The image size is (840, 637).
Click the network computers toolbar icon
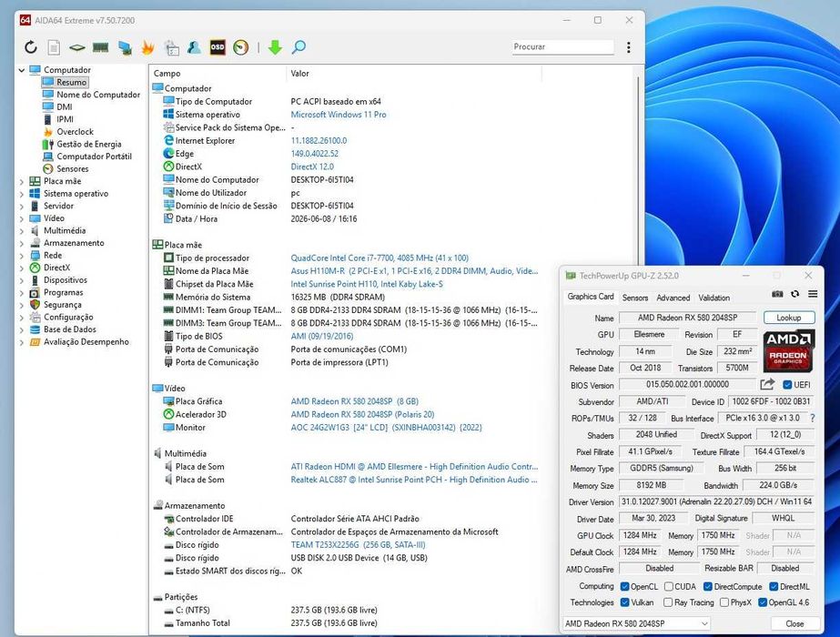[x=125, y=47]
